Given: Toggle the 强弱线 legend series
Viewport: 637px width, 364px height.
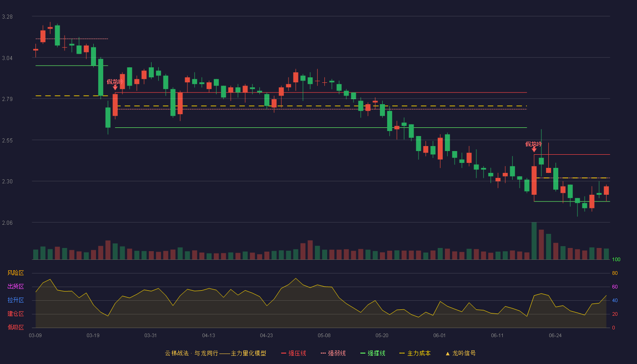Looking at the screenshot, I should (333, 354).
